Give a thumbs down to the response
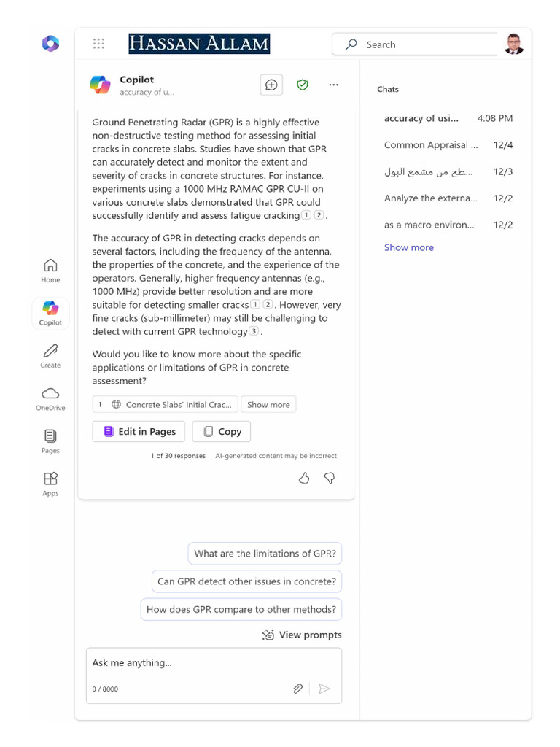Screen dimensions: 560x747 pyautogui.click(x=330, y=478)
